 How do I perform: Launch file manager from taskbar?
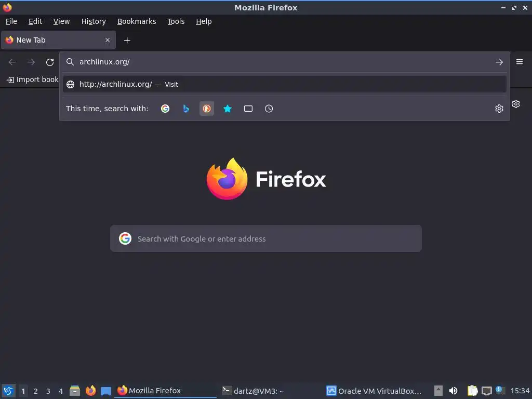(x=75, y=391)
